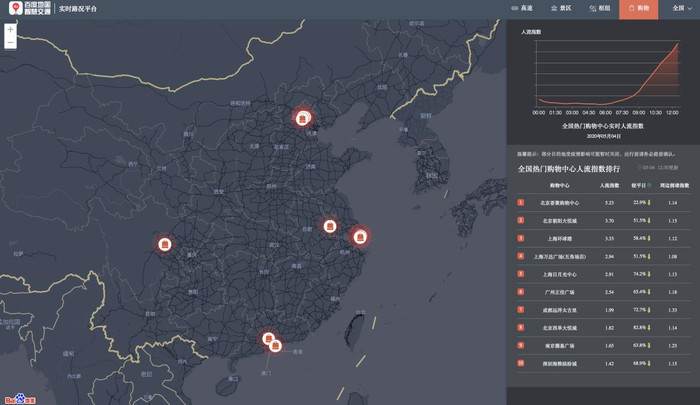Switch to the 景区 tab
The image size is (700, 405).
click(x=561, y=8)
